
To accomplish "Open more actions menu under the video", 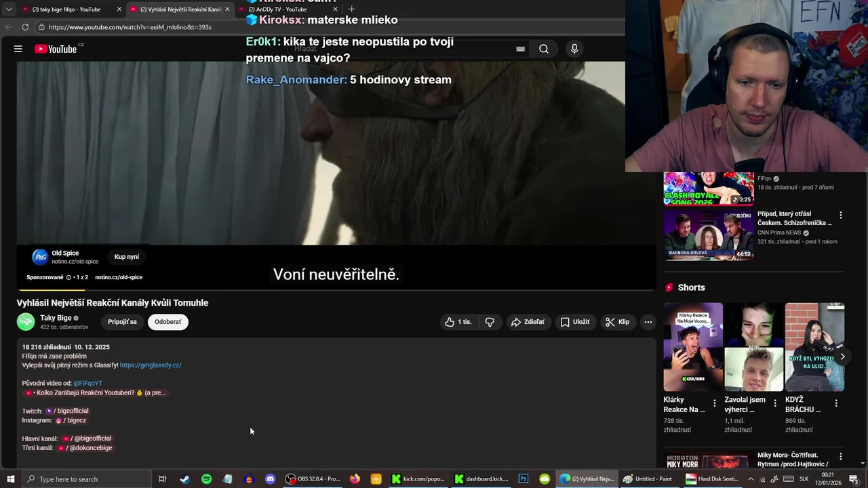I will click(648, 322).
